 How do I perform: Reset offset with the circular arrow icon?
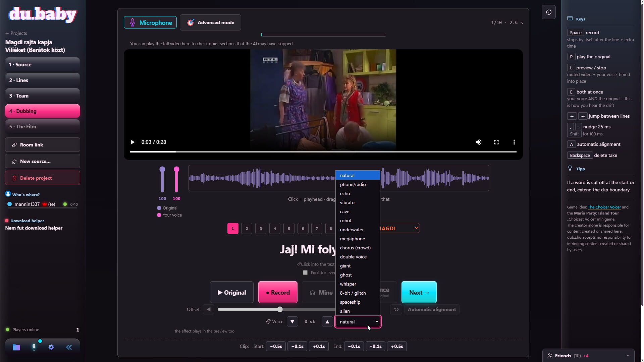pos(396,309)
